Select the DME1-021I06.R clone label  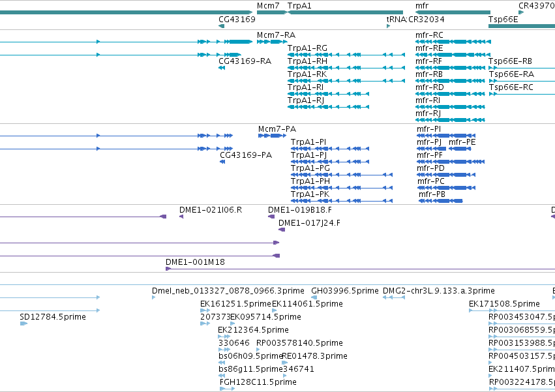coord(211,210)
